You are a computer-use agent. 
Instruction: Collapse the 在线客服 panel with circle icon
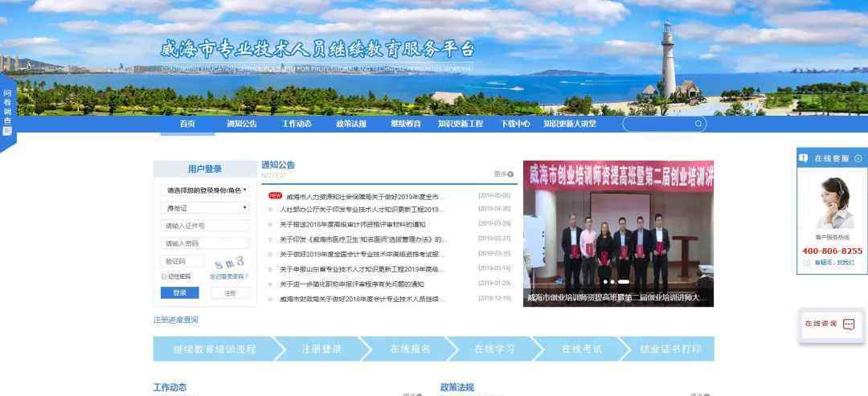tap(858, 158)
